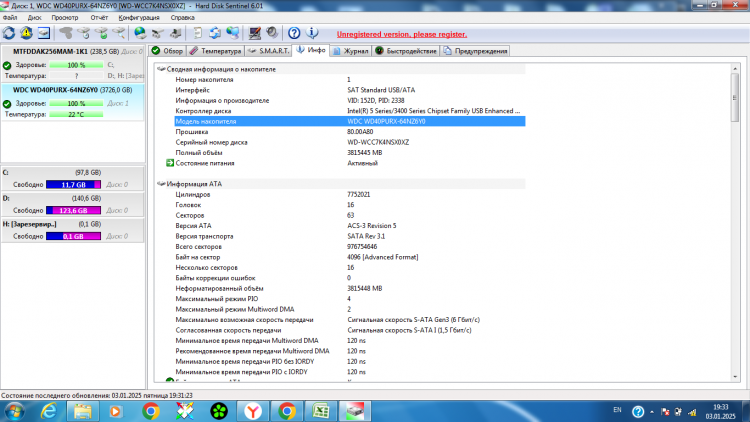This screenshot has height=422, width=750.
Task: Open the Windows Start button
Action: tap(13, 411)
